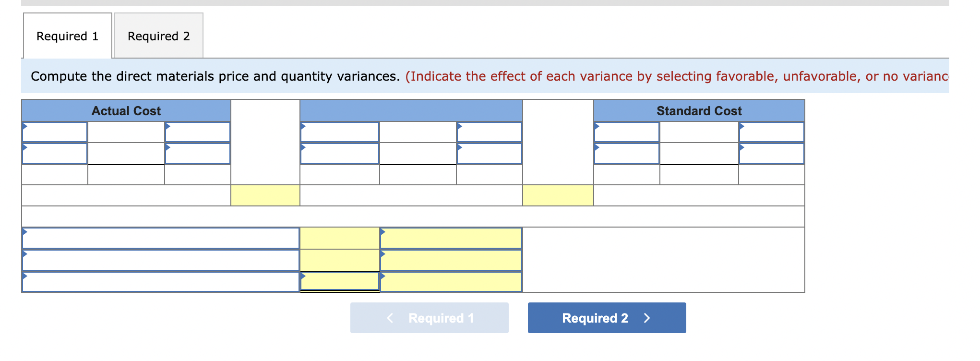Click the Required 1 back button

pyautogui.click(x=430, y=317)
